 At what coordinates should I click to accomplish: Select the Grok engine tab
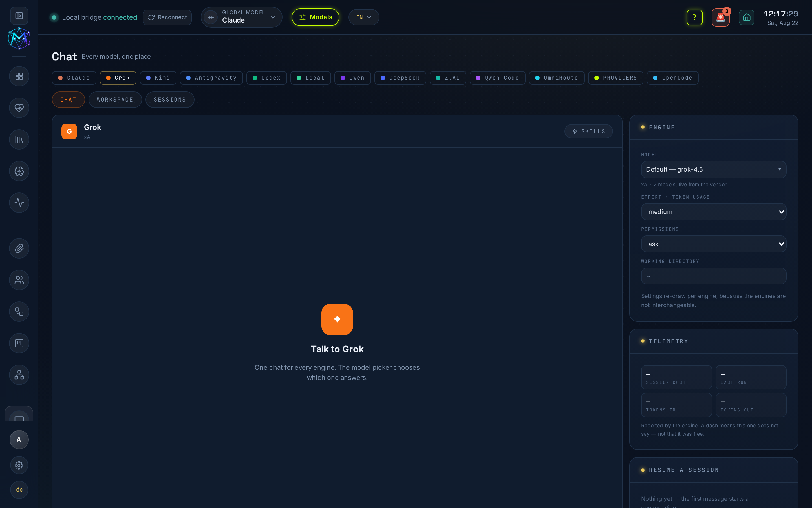[x=118, y=78]
